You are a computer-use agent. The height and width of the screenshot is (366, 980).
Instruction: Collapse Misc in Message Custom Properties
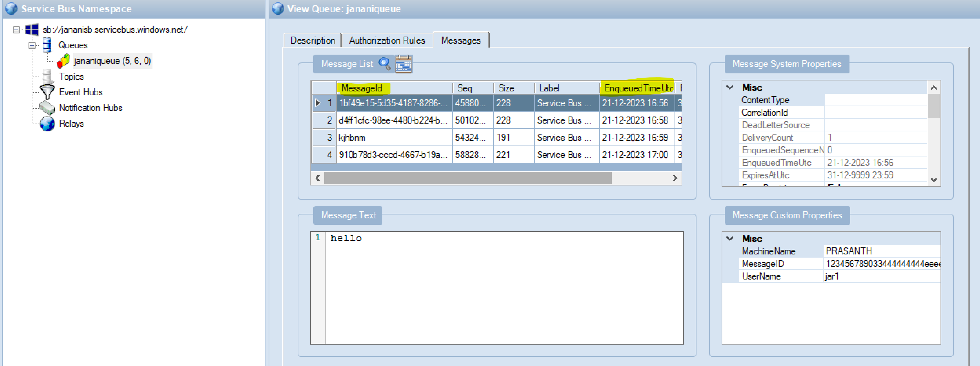pyautogui.click(x=730, y=239)
